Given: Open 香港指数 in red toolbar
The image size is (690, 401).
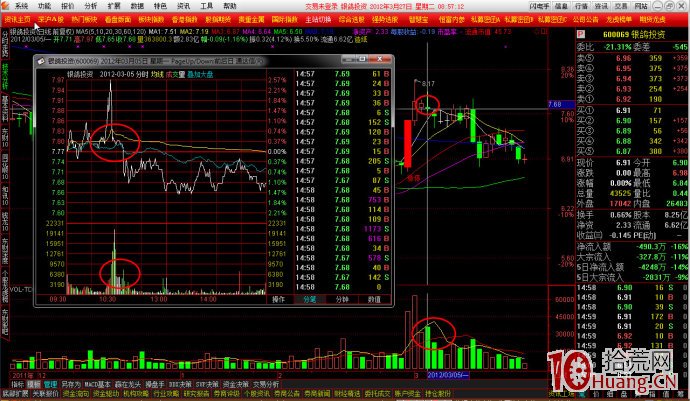Looking at the screenshot, I should [184, 19].
